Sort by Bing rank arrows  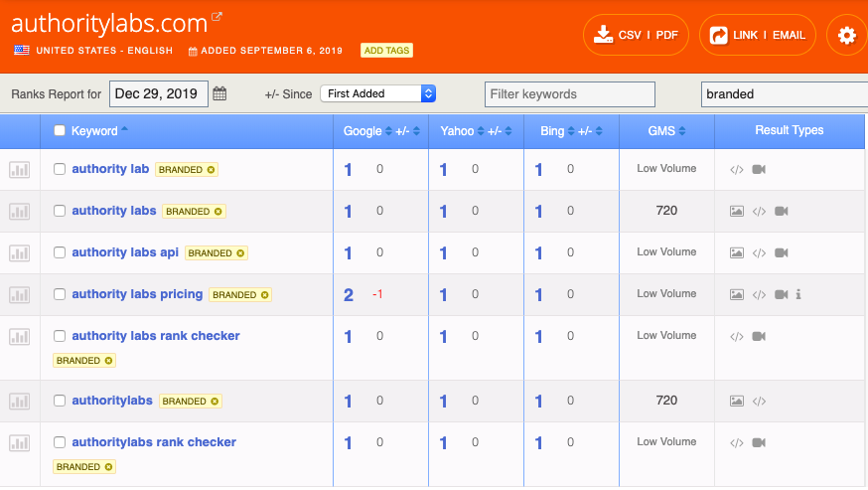(571, 131)
